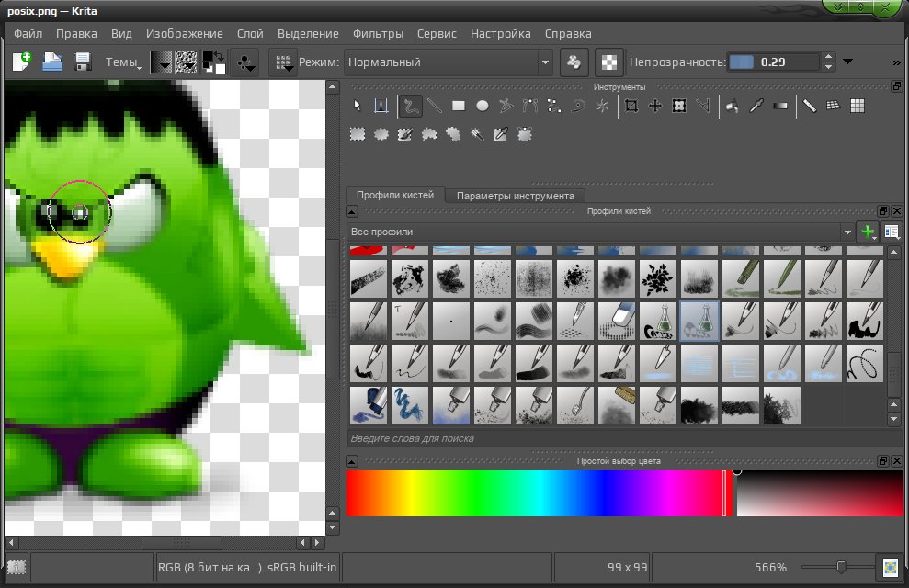Click the Save document icon

(x=83, y=62)
